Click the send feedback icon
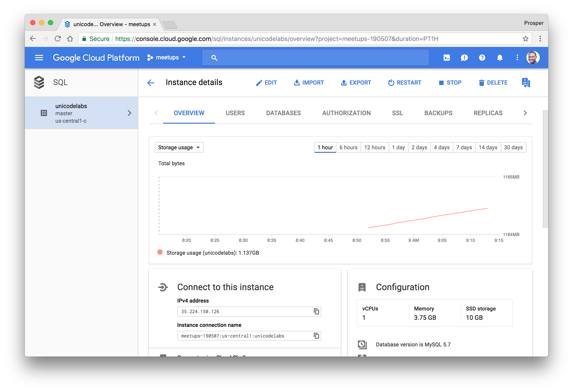Viewport: 573px width, 392px height. click(464, 58)
